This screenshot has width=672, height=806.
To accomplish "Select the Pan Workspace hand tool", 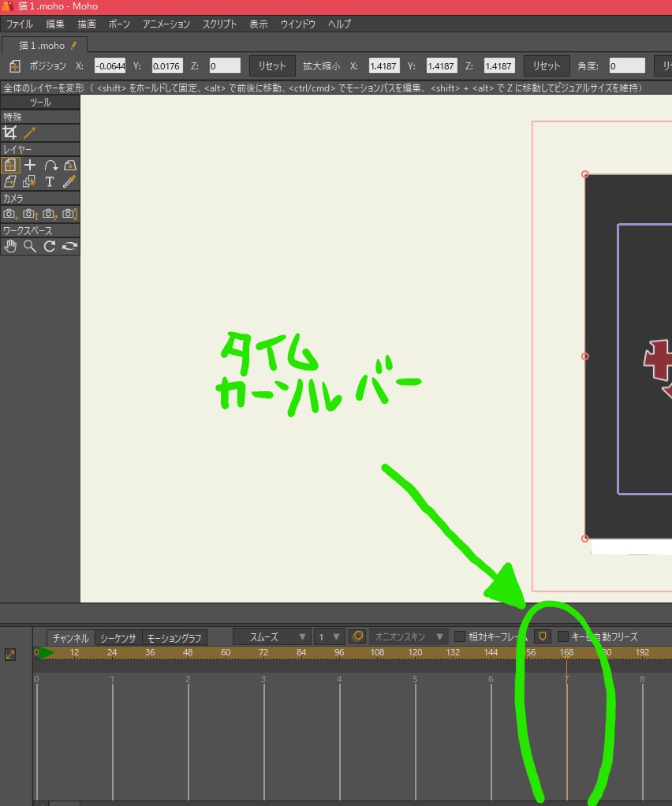I will coord(9,246).
